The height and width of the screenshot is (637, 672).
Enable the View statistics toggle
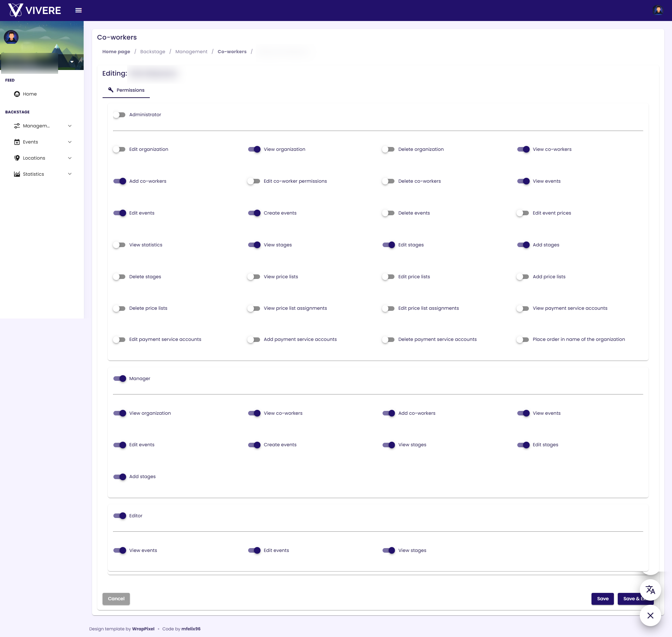point(119,245)
